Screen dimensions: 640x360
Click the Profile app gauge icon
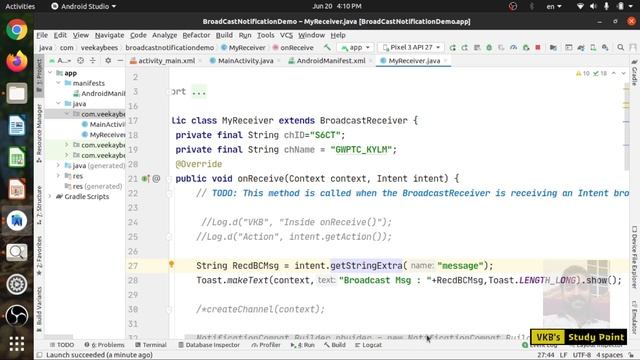click(x=513, y=47)
